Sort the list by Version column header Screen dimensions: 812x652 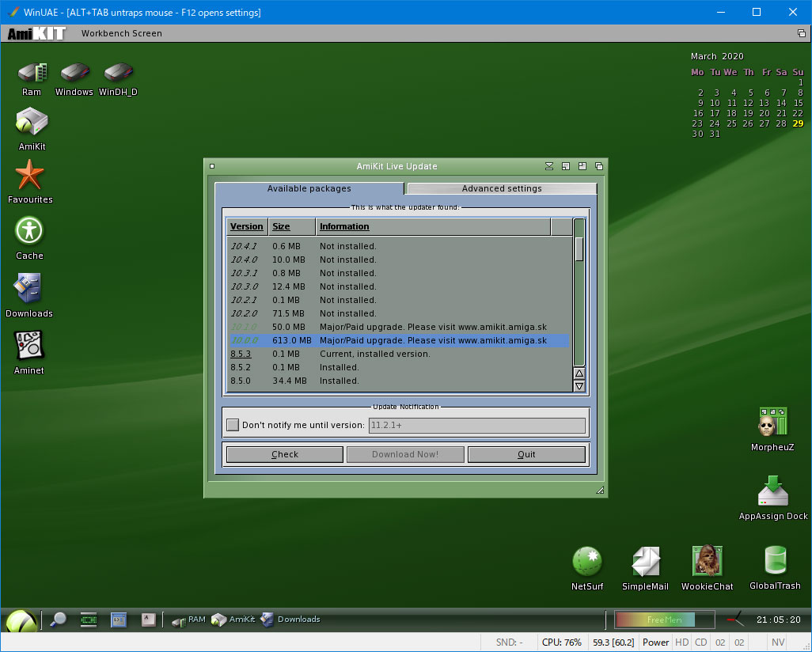click(247, 226)
